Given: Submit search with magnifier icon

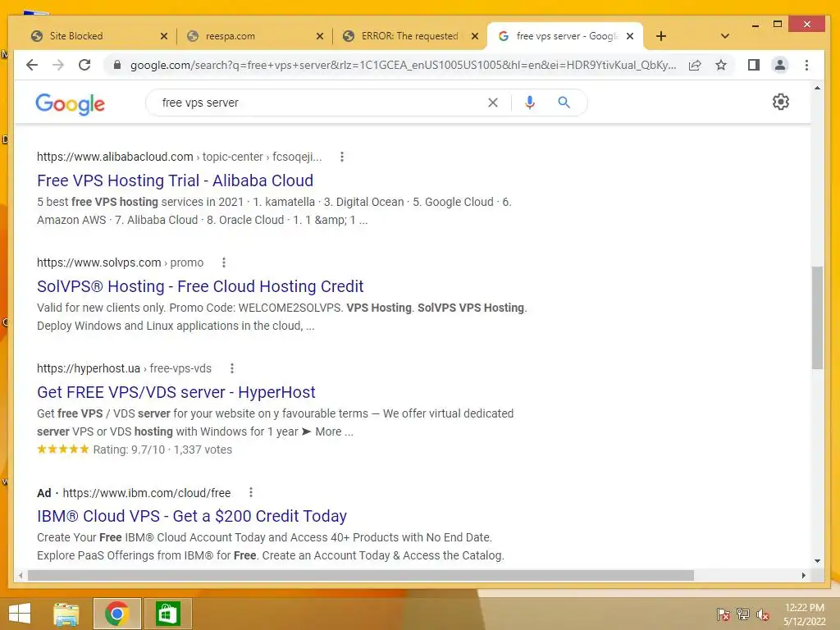Looking at the screenshot, I should pyautogui.click(x=564, y=103).
